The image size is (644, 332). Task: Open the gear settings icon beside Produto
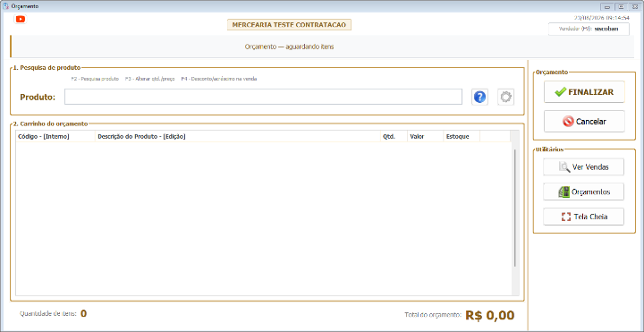(505, 97)
